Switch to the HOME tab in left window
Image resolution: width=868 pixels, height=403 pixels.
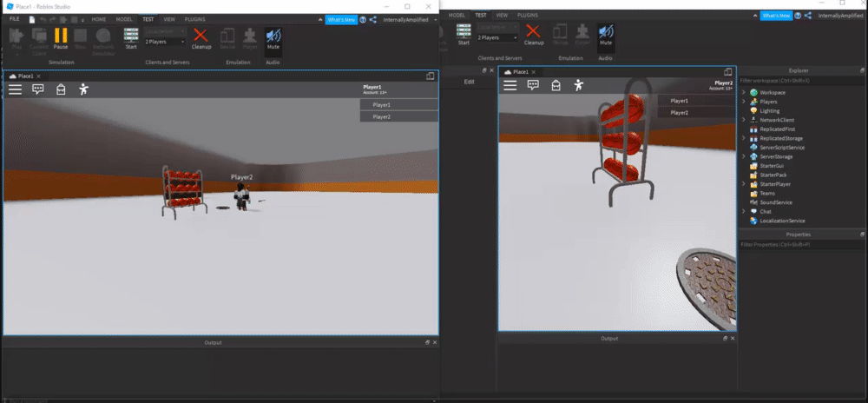pyautogui.click(x=99, y=19)
